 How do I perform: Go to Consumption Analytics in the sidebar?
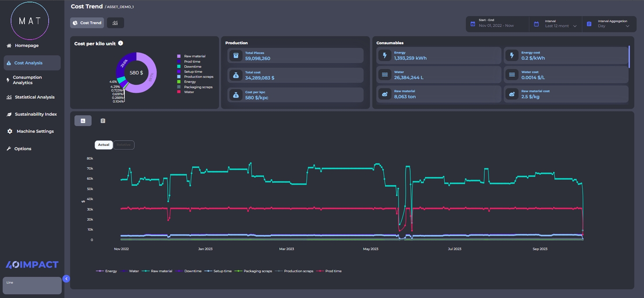point(27,80)
